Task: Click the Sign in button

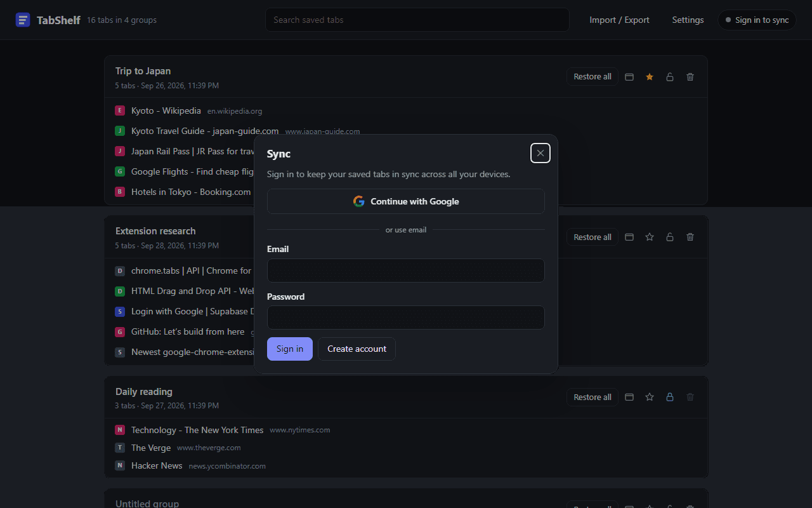Action: tap(290, 349)
